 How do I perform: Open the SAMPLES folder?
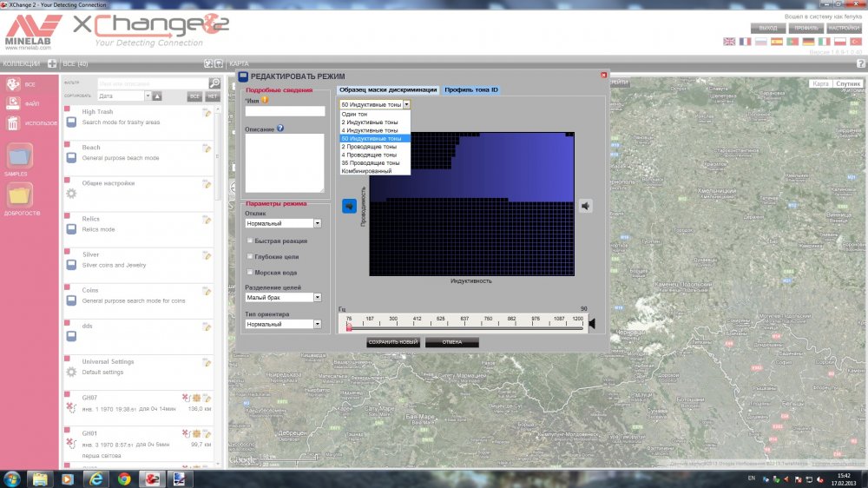click(x=19, y=156)
